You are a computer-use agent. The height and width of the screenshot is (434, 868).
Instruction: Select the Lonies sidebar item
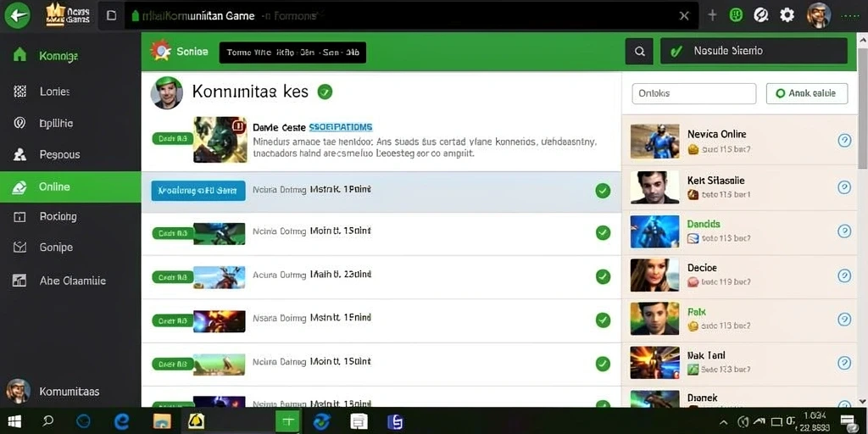[70, 92]
